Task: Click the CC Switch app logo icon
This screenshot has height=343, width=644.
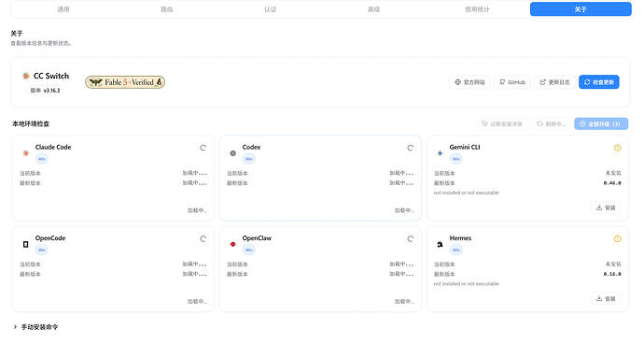Action: pos(26,76)
